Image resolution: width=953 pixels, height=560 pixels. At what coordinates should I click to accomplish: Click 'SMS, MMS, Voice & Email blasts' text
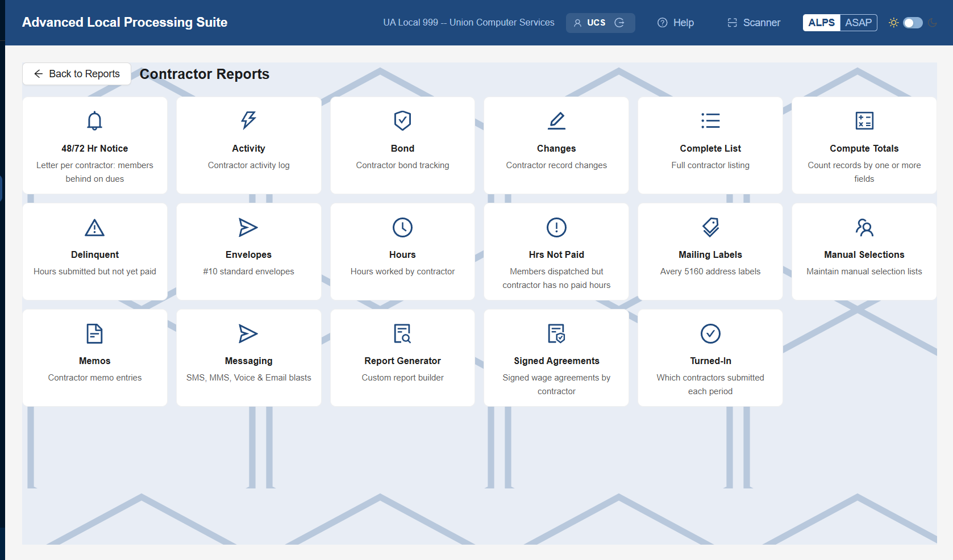(x=248, y=378)
